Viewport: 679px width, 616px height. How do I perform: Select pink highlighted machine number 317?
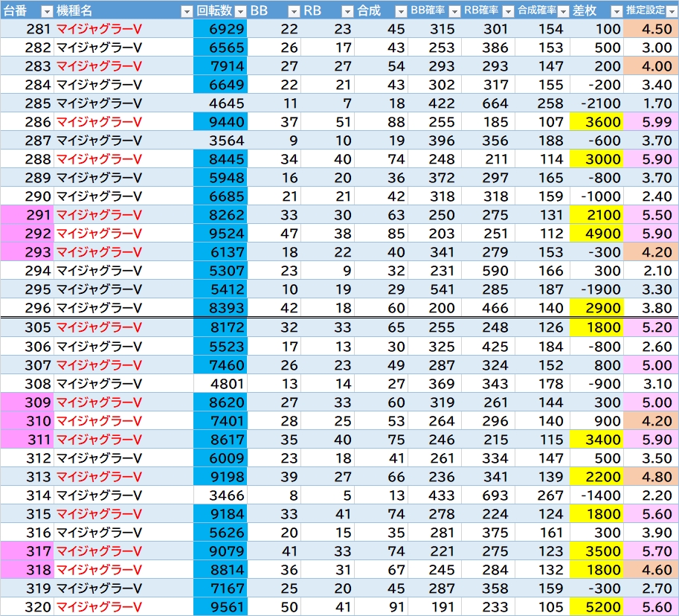27,551
